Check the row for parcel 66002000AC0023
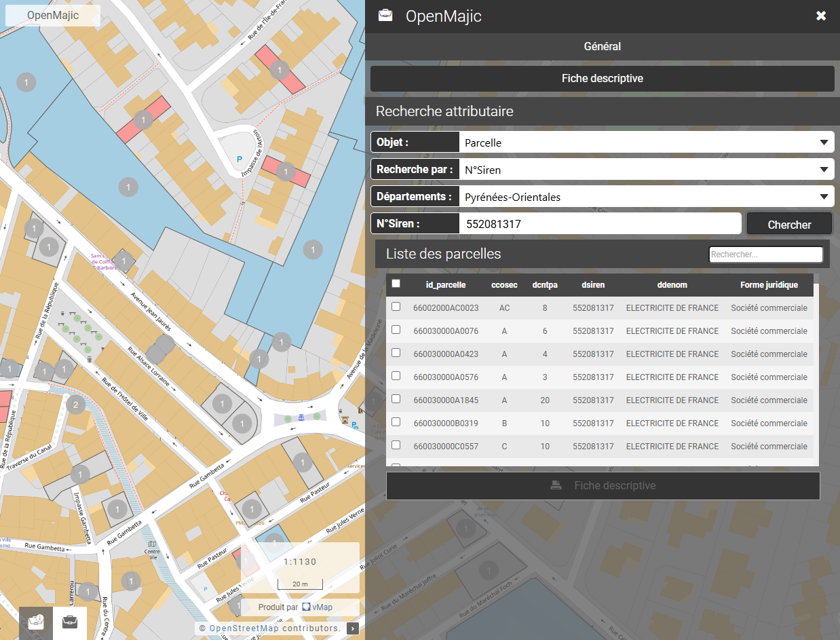Screen dimensions: 840x640 (x=396, y=307)
